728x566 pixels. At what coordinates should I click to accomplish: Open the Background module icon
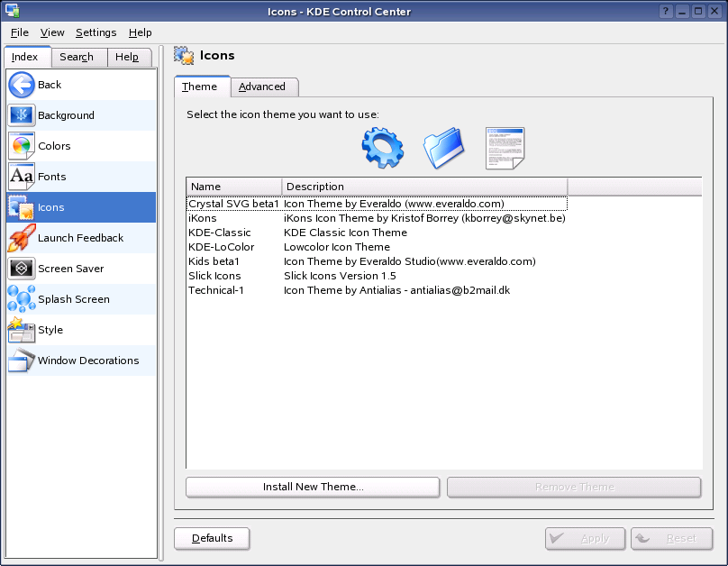[x=22, y=115]
